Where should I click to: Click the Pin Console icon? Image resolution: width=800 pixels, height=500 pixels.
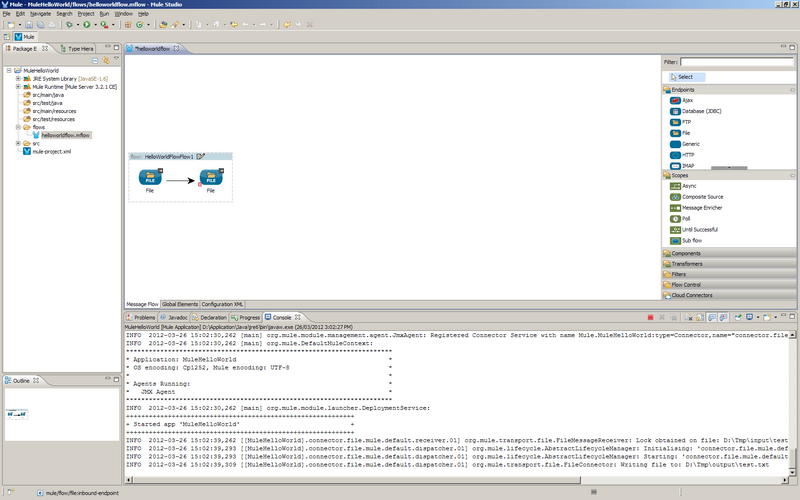(738, 317)
